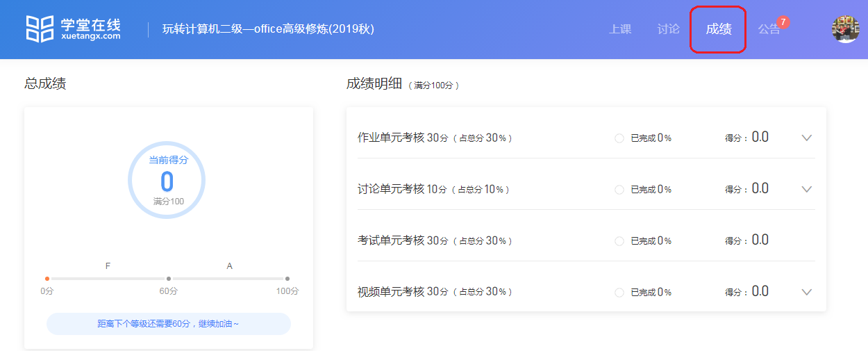Image resolution: width=868 pixels, height=351 pixels.
Task: Toggle completion circle for 作业单元考核
Action: (x=619, y=138)
